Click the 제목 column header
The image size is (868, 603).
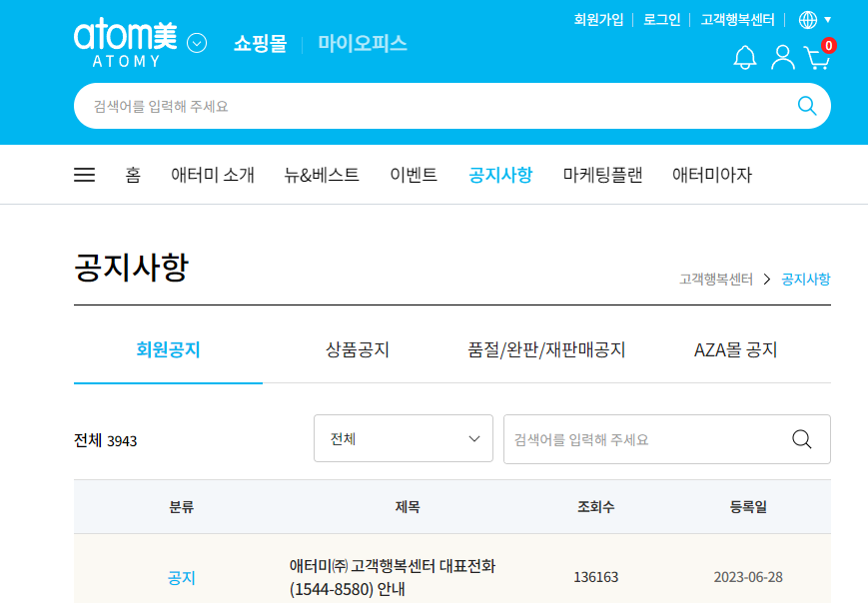click(x=408, y=507)
